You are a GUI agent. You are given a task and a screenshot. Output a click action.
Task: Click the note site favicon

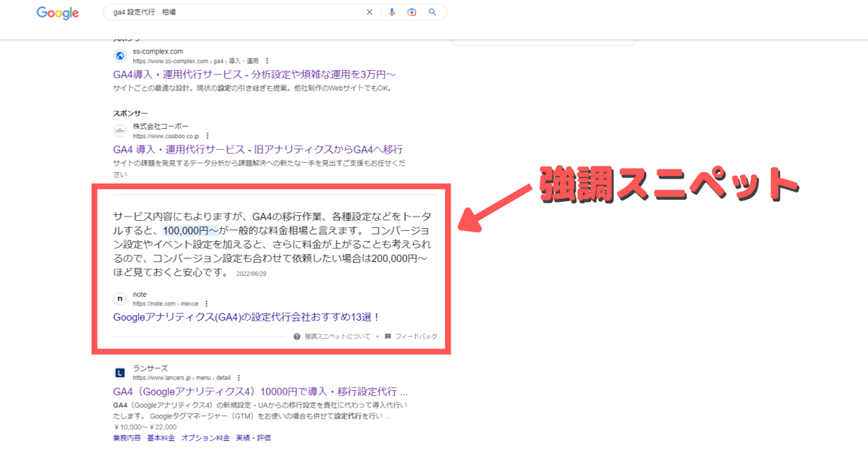[x=120, y=298]
